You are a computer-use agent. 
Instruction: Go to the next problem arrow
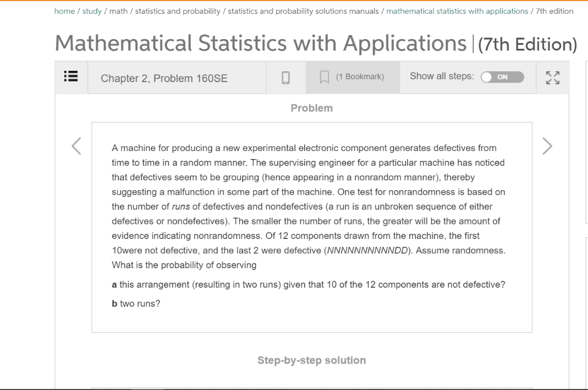click(546, 146)
